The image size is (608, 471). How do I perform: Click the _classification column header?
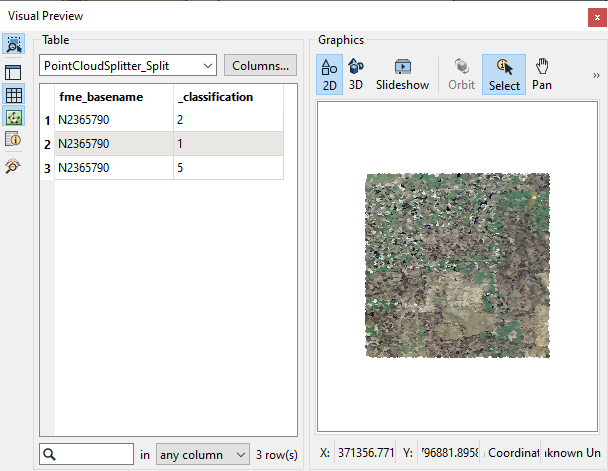point(228,97)
